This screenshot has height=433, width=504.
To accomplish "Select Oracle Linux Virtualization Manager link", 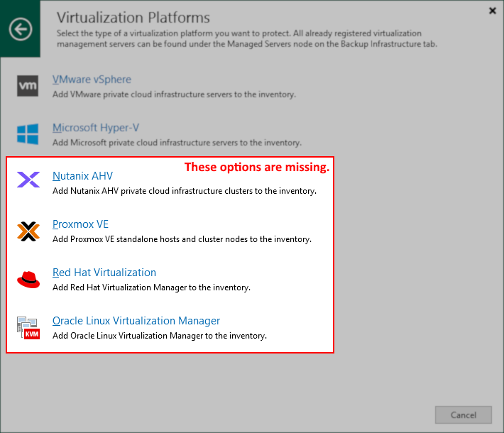I will pos(136,320).
